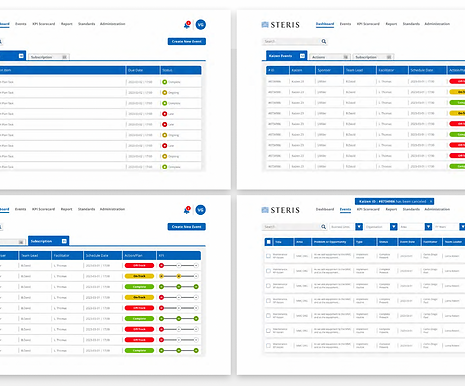The image size is (465, 386).
Task: Click notification bell in the KPI table panel
Action: coord(187,210)
